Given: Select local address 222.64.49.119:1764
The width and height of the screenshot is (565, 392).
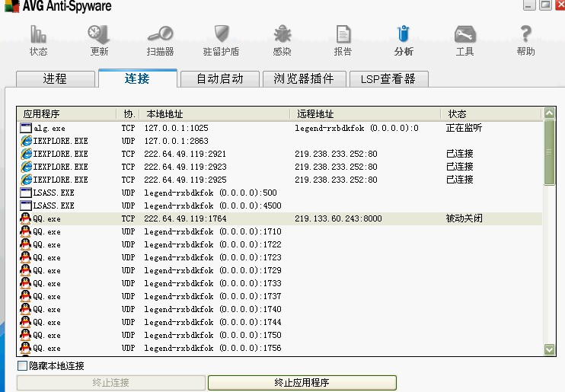Looking at the screenshot, I should tap(185, 218).
